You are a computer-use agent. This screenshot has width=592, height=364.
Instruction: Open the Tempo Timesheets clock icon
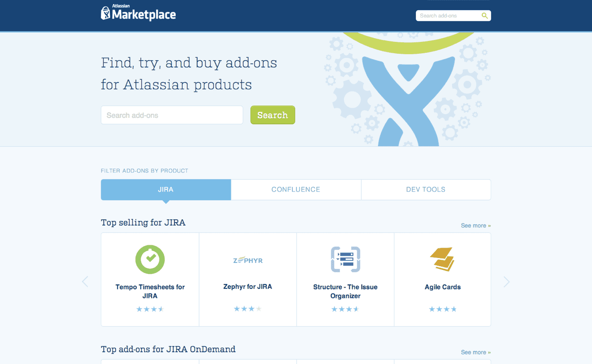150,259
